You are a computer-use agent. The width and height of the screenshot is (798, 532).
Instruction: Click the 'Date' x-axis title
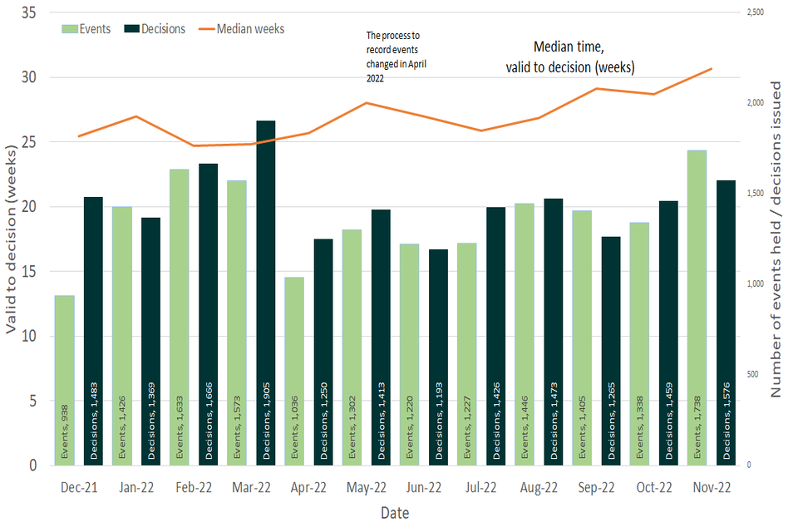395,514
